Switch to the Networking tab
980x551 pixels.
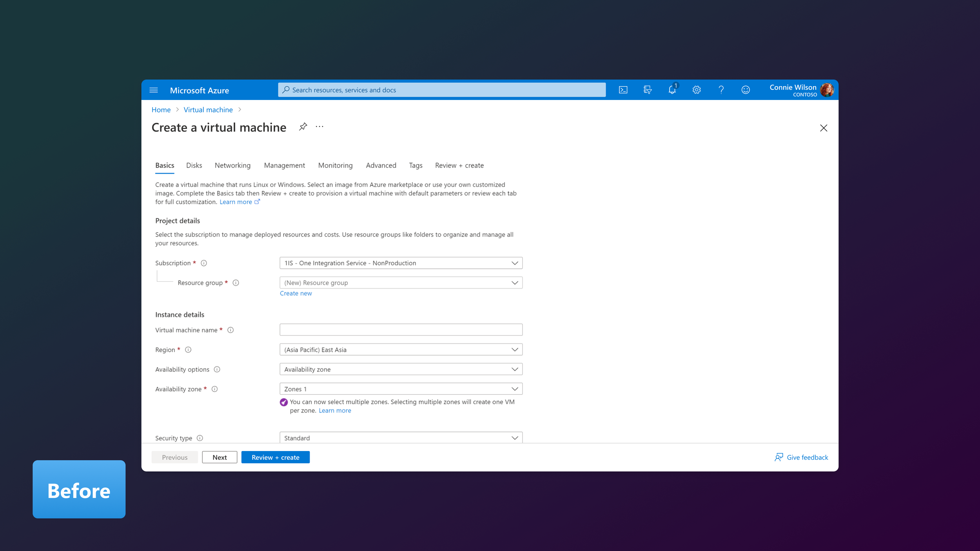pyautogui.click(x=232, y=165)
